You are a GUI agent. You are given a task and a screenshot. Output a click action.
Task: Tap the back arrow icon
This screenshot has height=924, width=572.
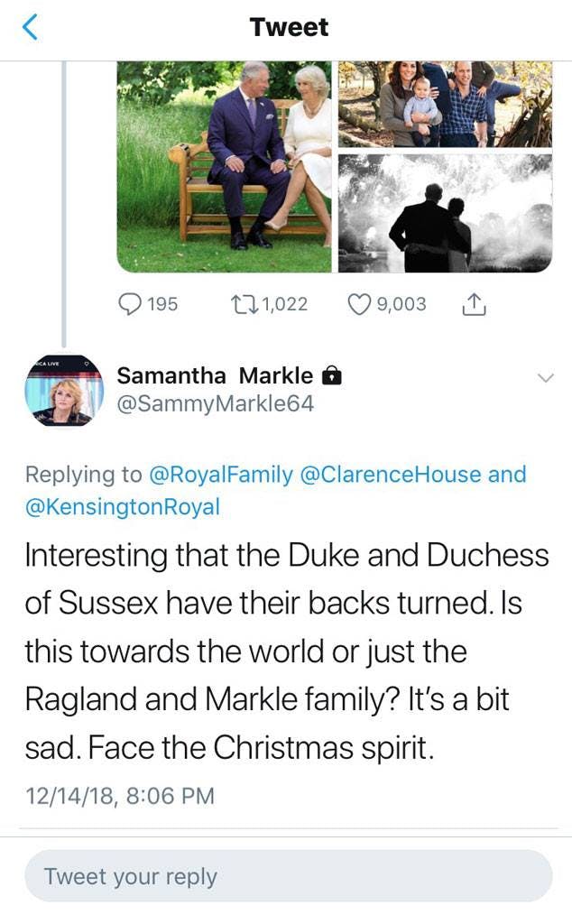tap(30, 29)
